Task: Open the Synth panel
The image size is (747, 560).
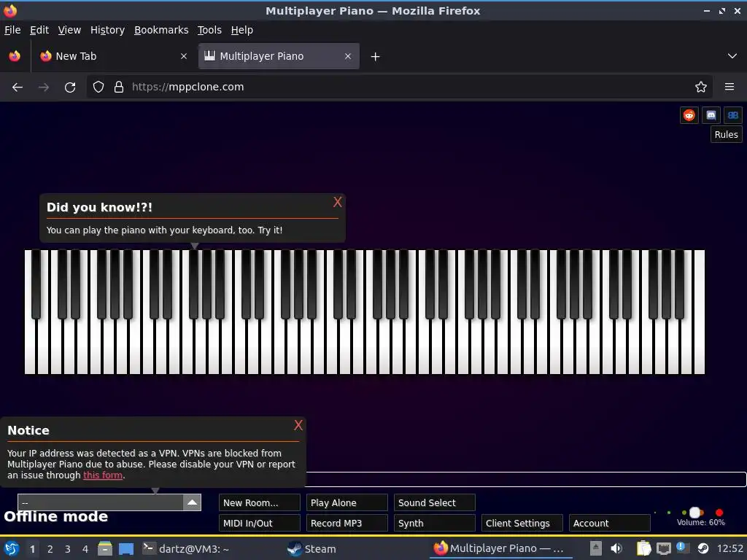Action: 435,523
